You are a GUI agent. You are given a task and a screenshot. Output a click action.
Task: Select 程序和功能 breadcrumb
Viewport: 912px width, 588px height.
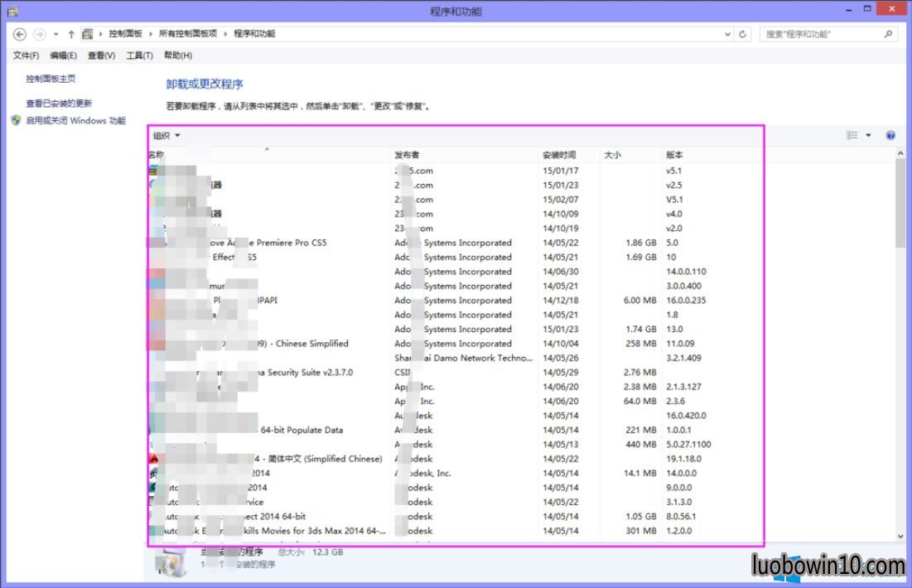(254, 34)
